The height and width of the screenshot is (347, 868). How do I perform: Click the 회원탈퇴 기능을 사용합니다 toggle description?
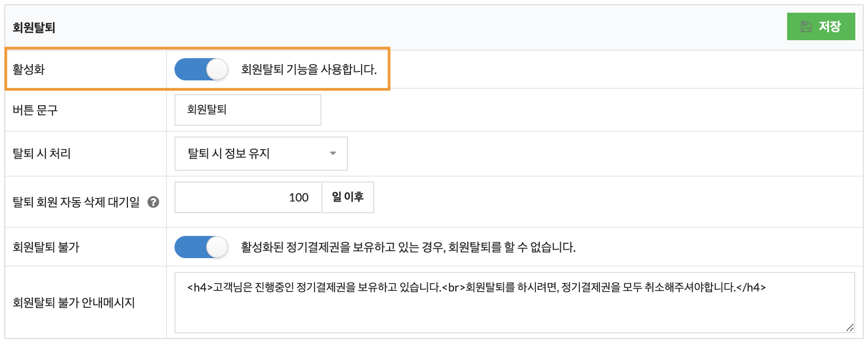tap(309, 69)
